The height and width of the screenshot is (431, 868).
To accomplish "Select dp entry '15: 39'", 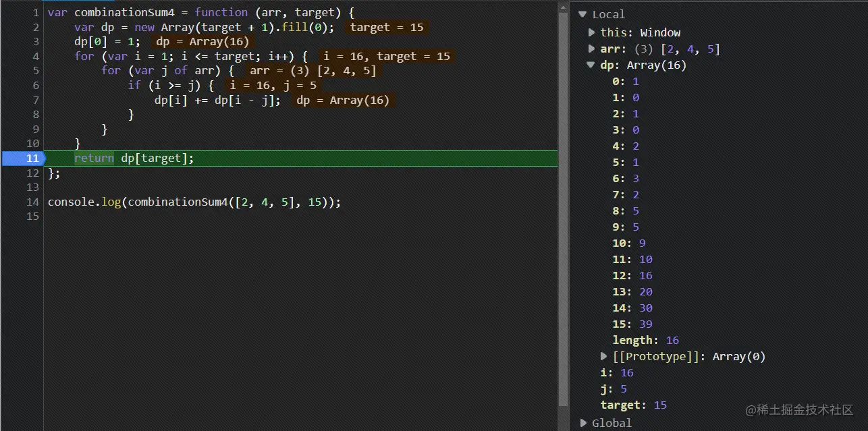I will click(632, 324).
